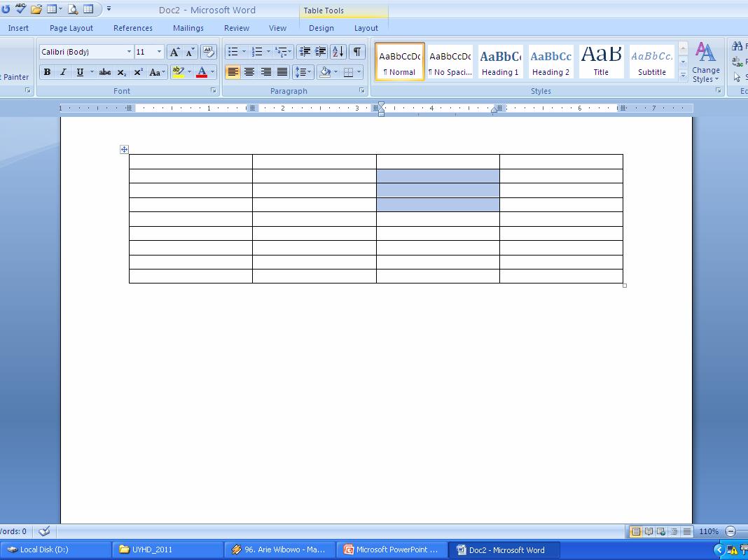Click the Sort A-Z icon
The image size is (748, 560).
(338, 52)
